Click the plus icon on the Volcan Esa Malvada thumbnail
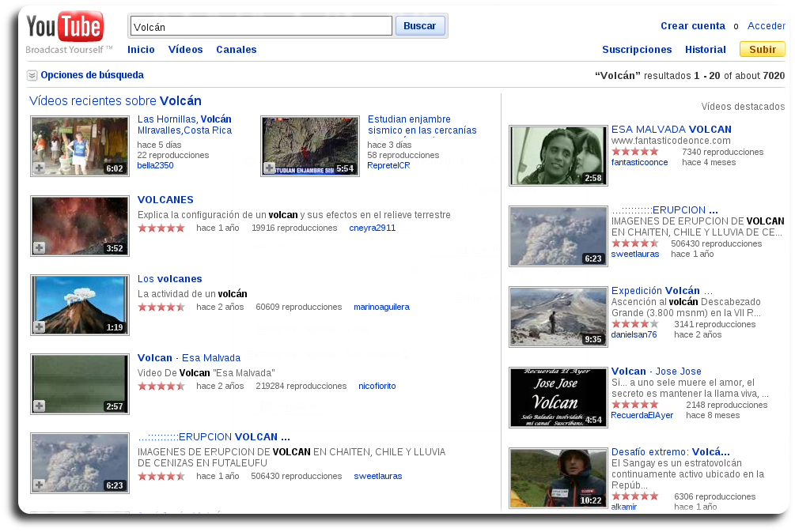Screen dimensions: 795x532 tap(38, 407)
